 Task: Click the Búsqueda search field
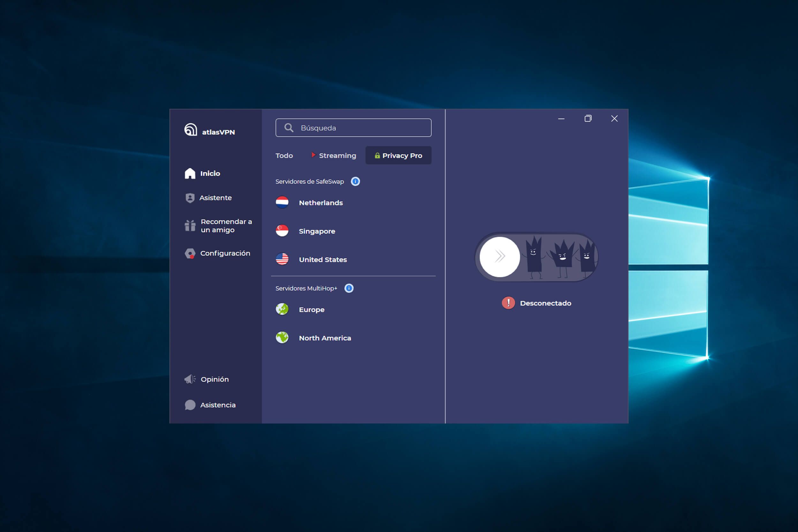[x=353, y=128]
